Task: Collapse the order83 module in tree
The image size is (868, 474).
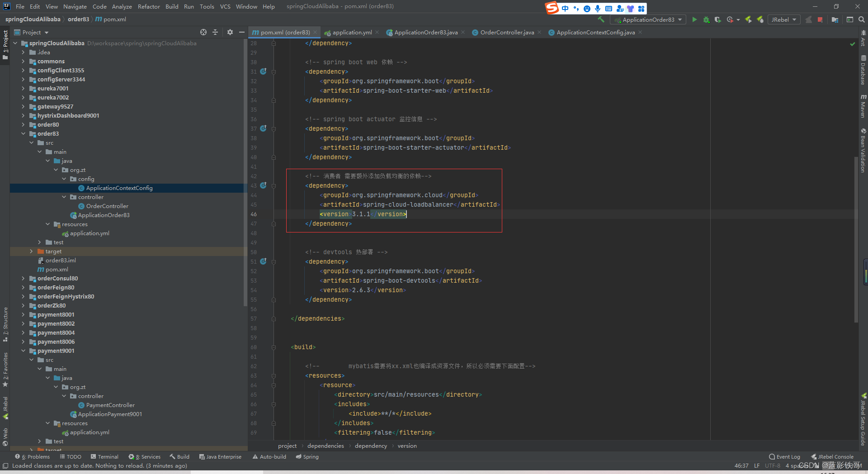Action: (23, 133)
